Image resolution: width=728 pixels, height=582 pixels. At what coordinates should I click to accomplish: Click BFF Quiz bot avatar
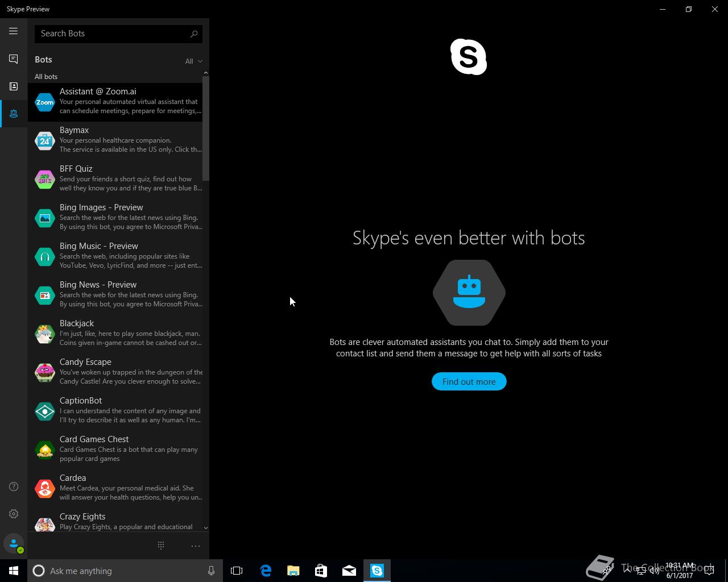[x=45, y=180]
